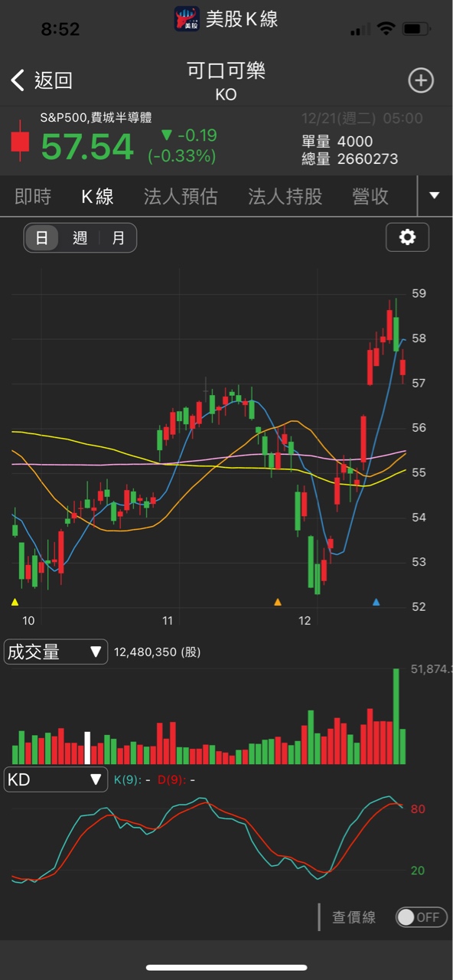Tap the volume figure 12,480,350 (股)

pos(158,652)
